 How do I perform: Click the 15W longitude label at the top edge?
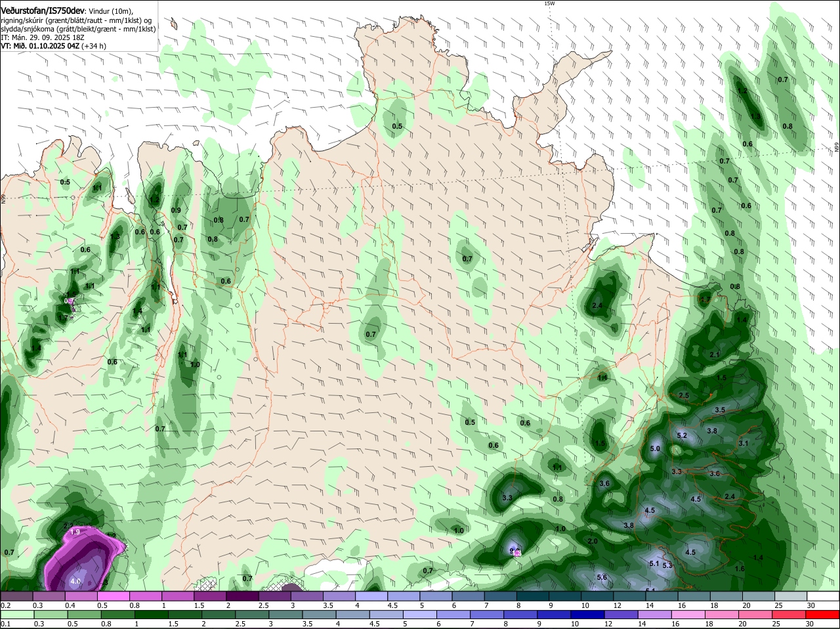(x=549, y=4)
